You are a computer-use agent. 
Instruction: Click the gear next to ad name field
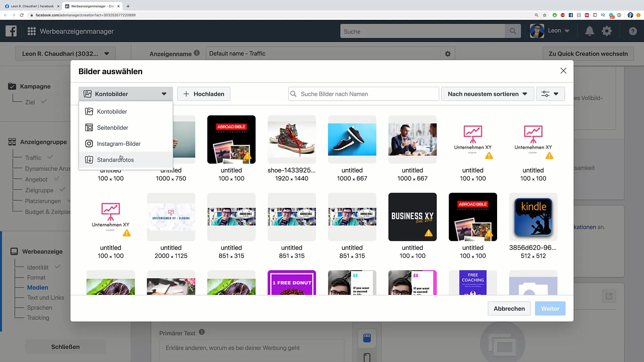448,54
